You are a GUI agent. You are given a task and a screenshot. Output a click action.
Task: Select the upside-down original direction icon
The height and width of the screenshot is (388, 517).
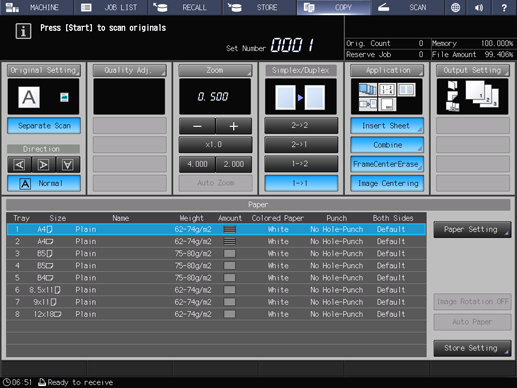point(68,165)
